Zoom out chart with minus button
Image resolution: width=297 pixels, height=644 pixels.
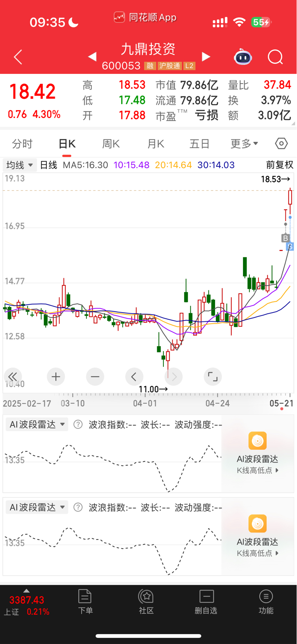(95, 377)
